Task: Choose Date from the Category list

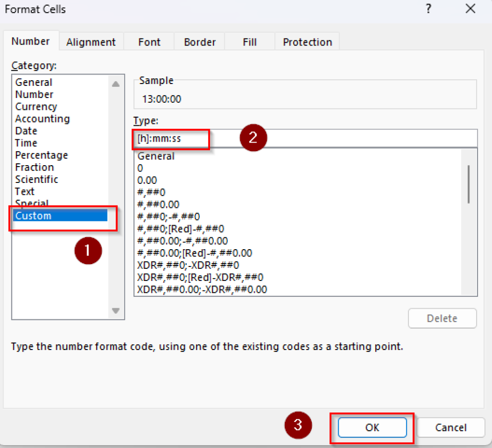Action: [x=26, y=131]
